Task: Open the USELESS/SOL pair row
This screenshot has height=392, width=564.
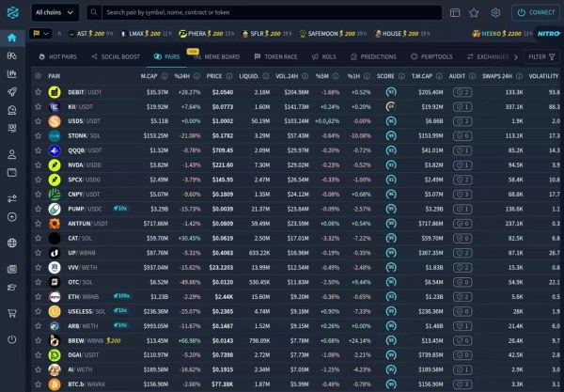Action: 295,311
